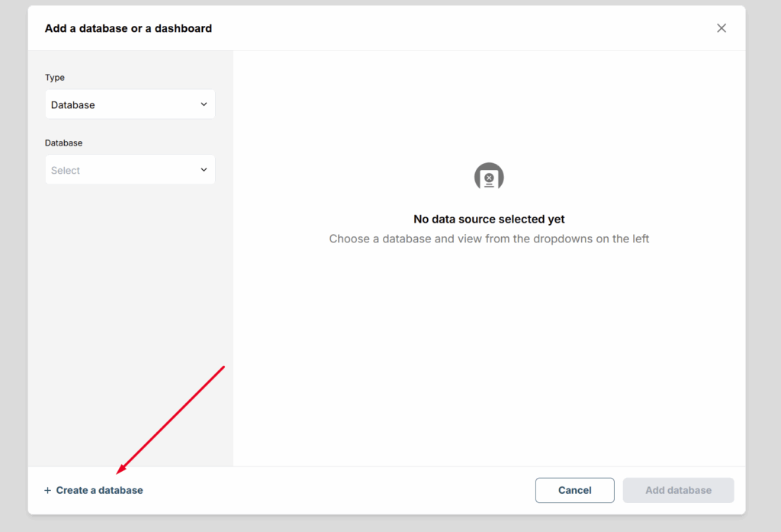Expand the Type dropdown chevron
Image resolution: width=781 pixels, height=532 pixels.
(204, 104)
